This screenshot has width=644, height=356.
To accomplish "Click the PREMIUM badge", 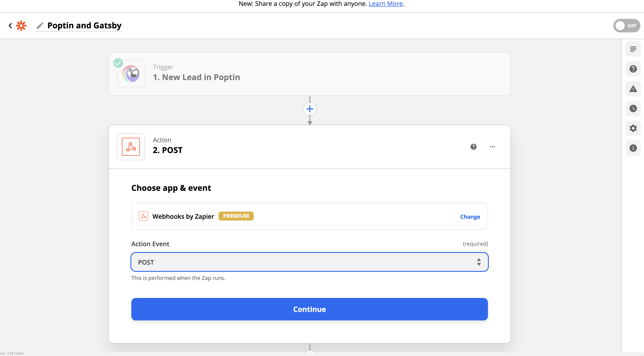I will [x=236, y=216].
